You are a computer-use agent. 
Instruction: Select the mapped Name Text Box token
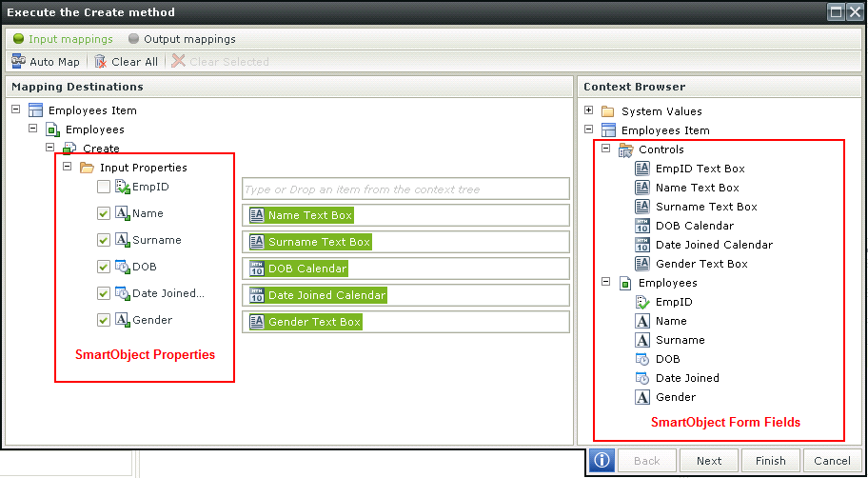point(301,215)
